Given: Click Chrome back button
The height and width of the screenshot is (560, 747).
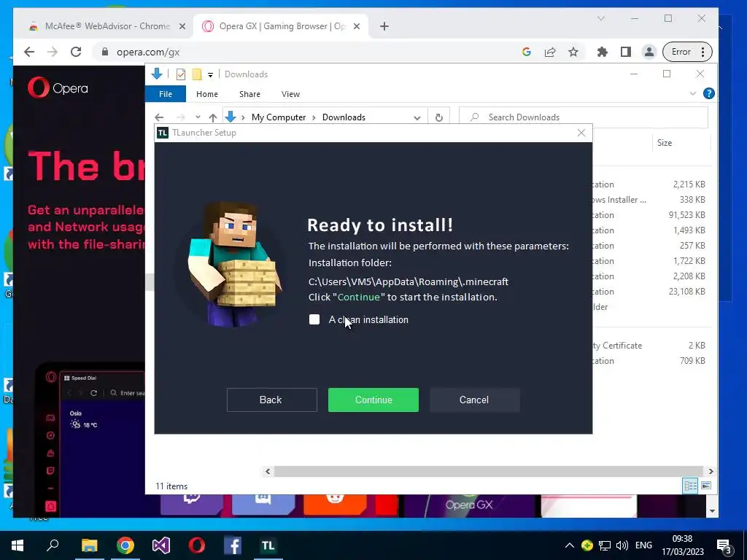Looking at the screenshot, I should [x=29, y=52].
